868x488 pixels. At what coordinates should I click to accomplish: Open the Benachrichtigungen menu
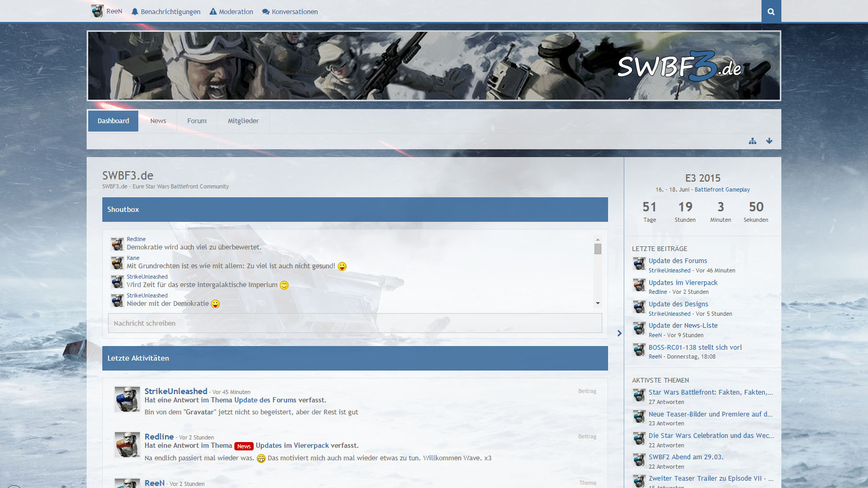[166, 11]
